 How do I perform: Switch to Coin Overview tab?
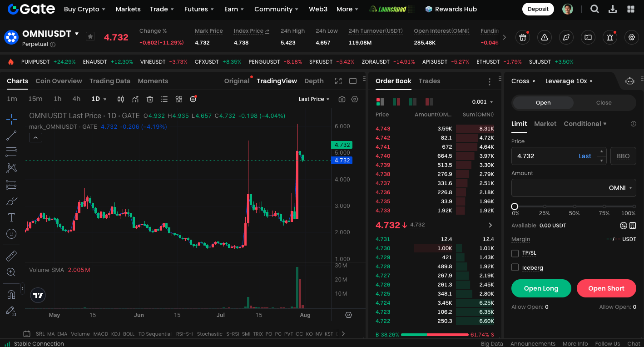[x=59, y=81]
